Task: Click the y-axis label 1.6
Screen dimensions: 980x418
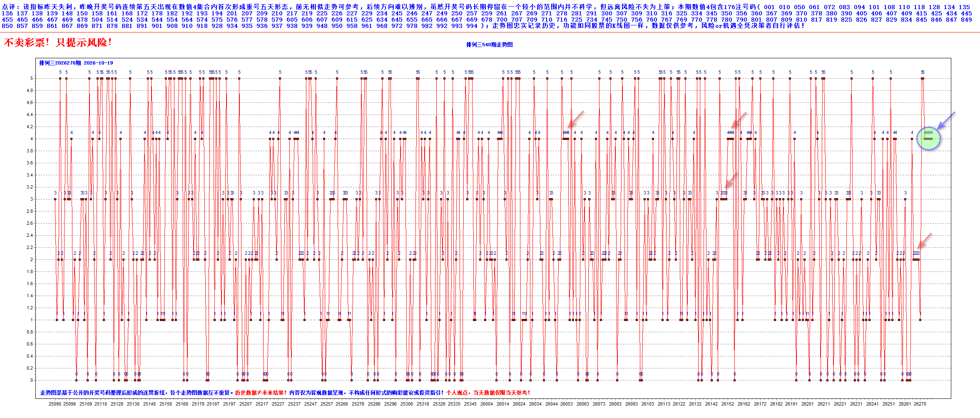Action: point(30,284)
